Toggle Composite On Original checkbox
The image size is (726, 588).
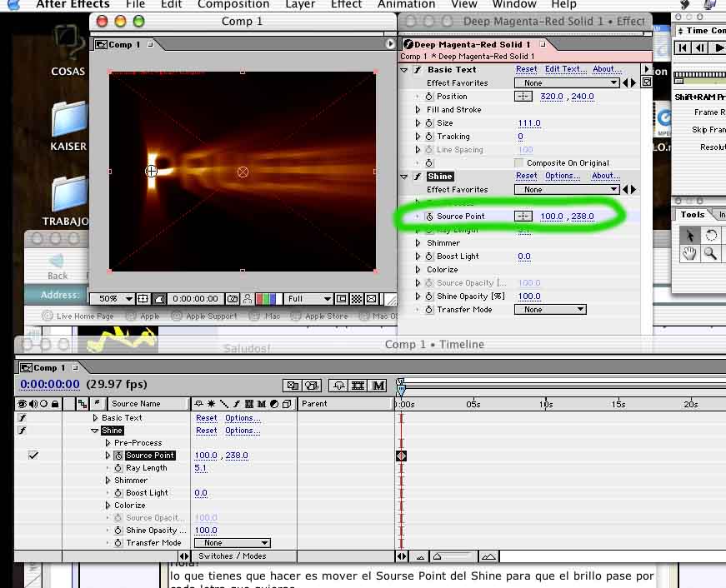(x=518, y=163)
